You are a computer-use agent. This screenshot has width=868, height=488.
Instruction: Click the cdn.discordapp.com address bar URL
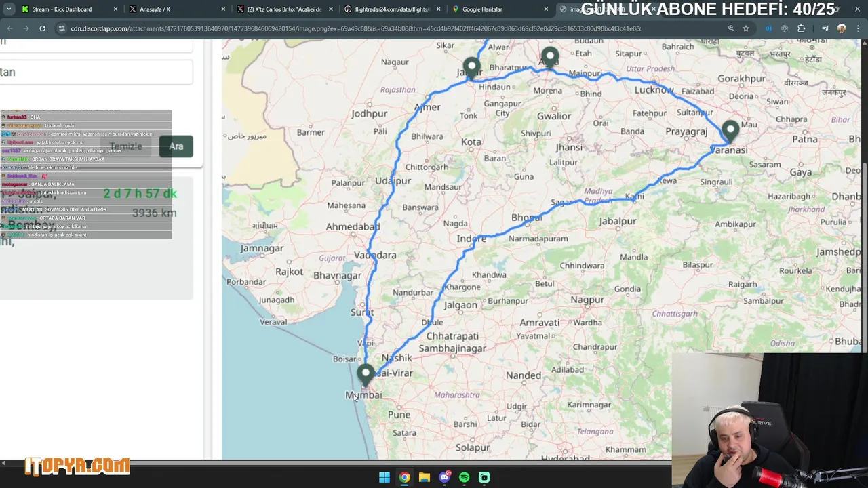pos(355,28)
